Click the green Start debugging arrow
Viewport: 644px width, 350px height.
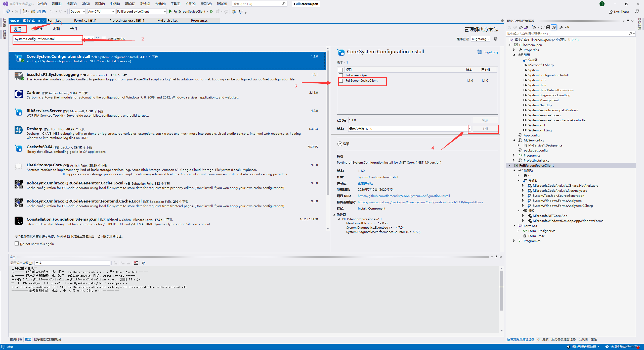tap(170, 11)
